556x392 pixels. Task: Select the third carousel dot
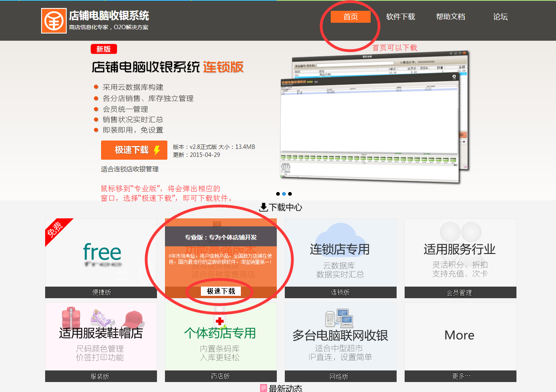(x=290, y=194)
